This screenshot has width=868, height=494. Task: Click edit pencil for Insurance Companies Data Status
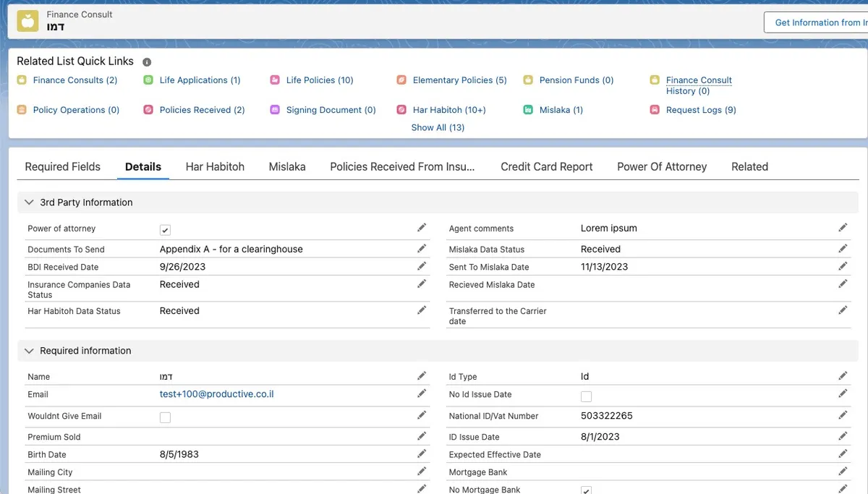tap(422, 284)
